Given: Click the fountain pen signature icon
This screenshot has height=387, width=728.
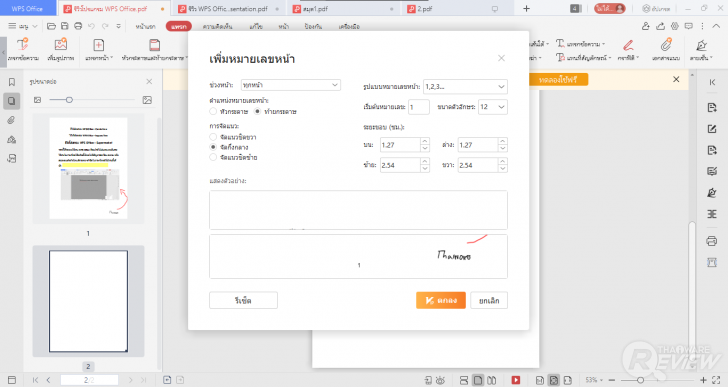Looking at the screenshot, I should [x=702, y=45].
